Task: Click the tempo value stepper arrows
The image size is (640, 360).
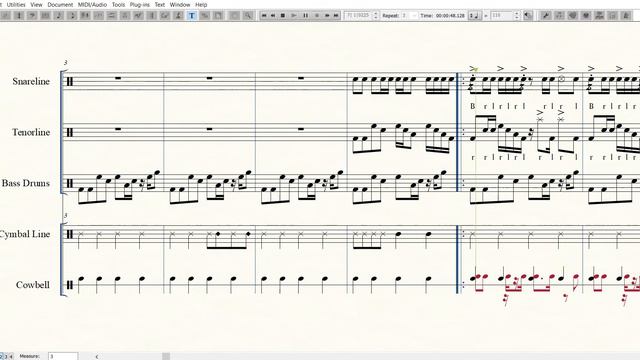Action: tap(517, 16)
